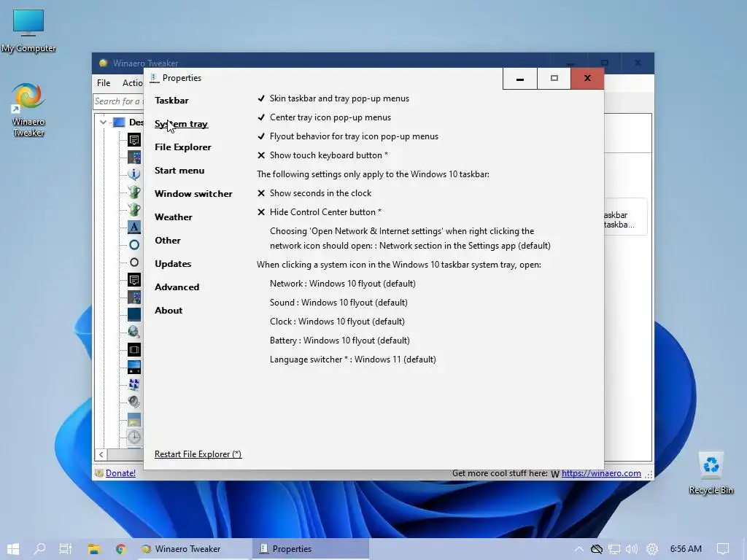Open the Other section
The height and width of the screenshot is (560, 747).
click(168, 241)
